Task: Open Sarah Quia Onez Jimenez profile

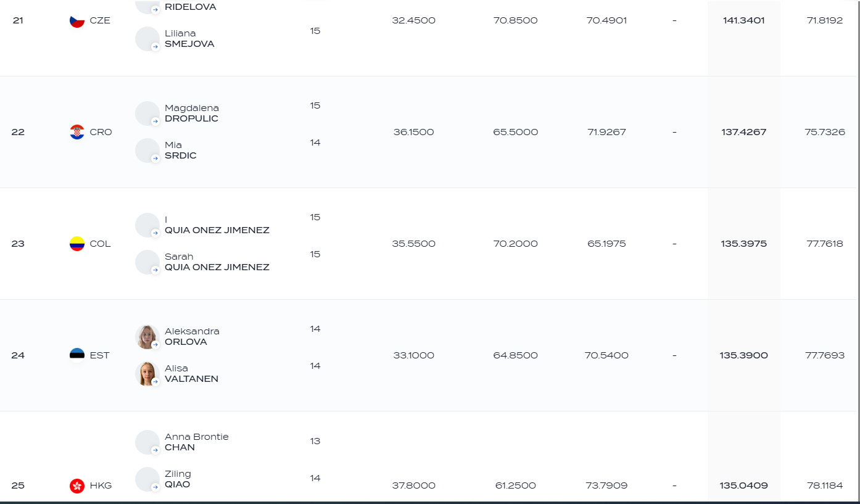Action: pyautogui.click(x=217, y=262)
